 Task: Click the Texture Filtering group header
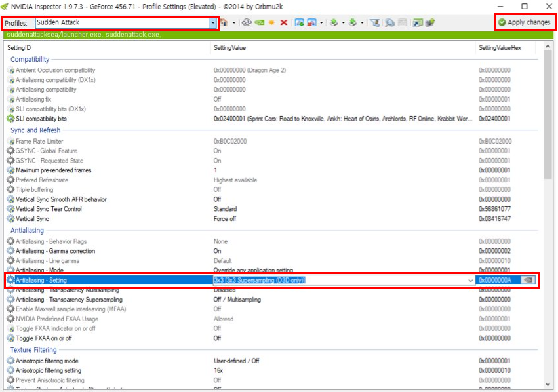point(33,349)
